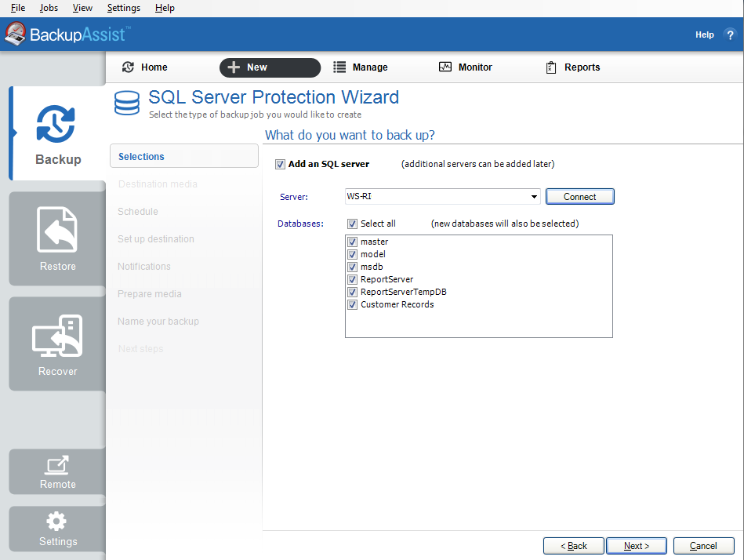
Task: Uncheck the ReportServerTempDB database checkbox
Action: pos(352,292)
